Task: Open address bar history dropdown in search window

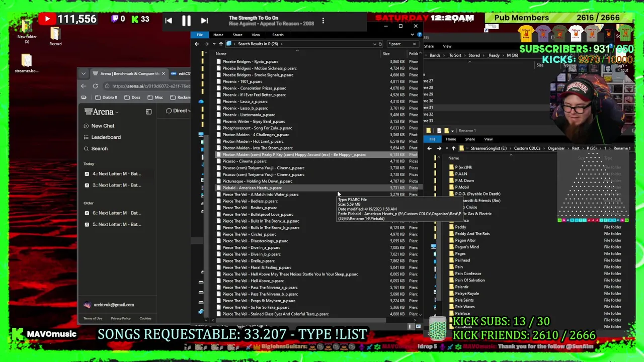Action: point(374,44)
